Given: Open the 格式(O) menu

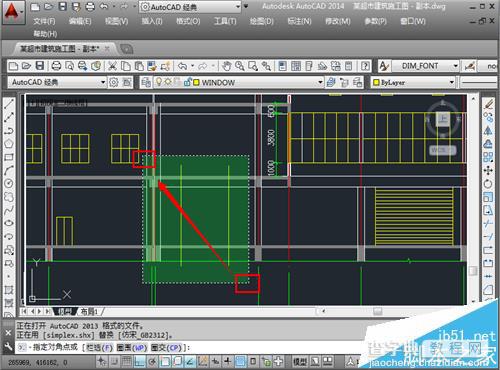Looking at the screenshot, I should (188, 21).
